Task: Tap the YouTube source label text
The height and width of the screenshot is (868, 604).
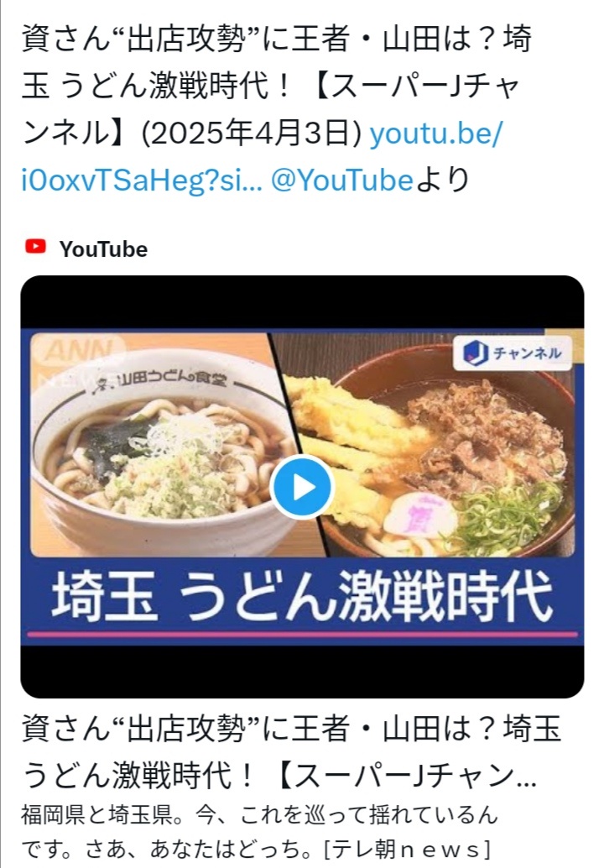Action: coord(103,249)
